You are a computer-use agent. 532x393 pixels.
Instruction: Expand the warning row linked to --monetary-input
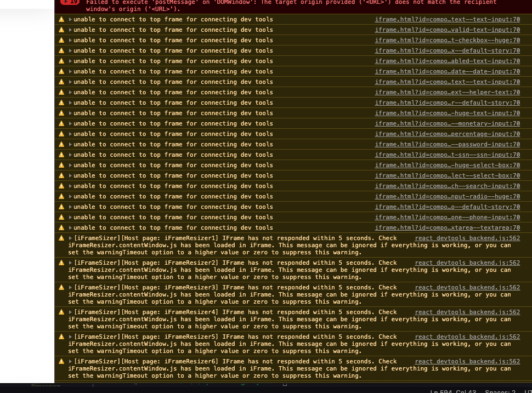70,123
